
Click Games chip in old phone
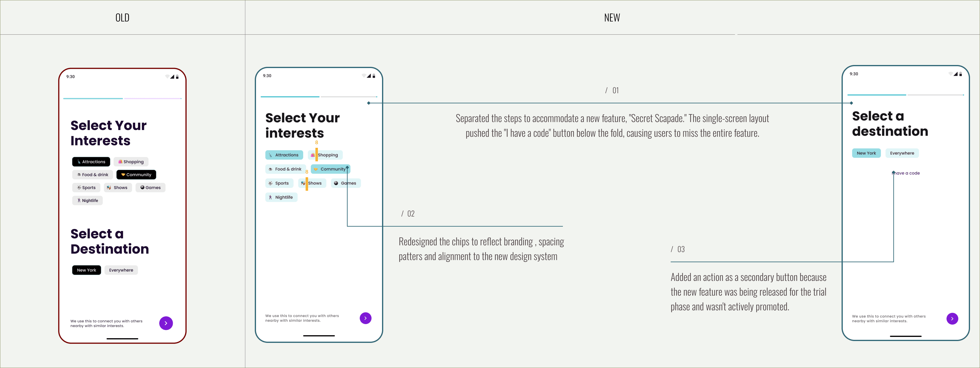pos(150,187)
